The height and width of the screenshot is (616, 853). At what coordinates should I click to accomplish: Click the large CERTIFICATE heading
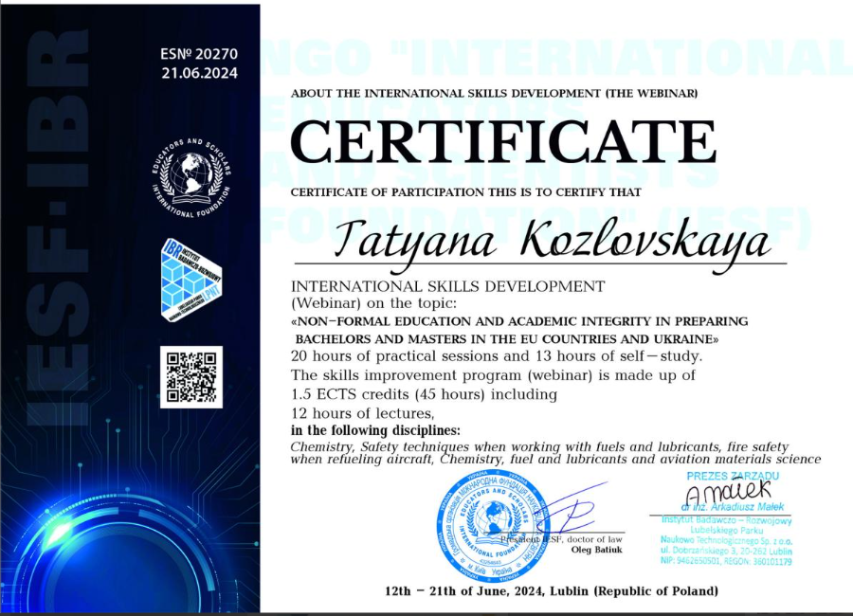pyautogui.click(x=502, y=142)
